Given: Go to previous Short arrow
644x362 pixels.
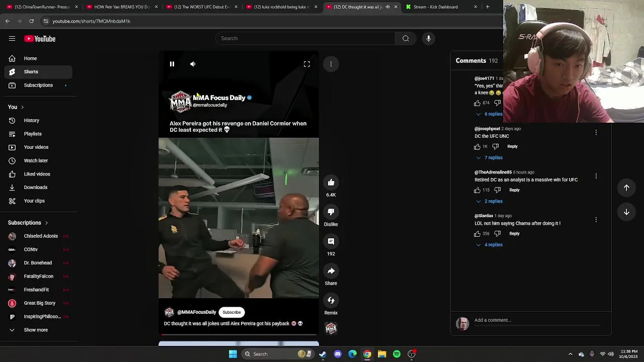Looking at the screenshot, I should click(x=626, y=188).
